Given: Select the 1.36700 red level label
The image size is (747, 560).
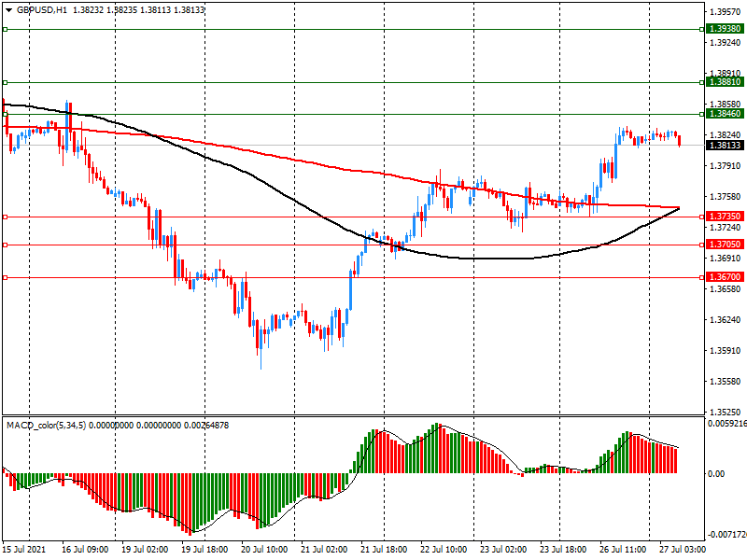Looking at the screenshot, I should click(725, 277).
